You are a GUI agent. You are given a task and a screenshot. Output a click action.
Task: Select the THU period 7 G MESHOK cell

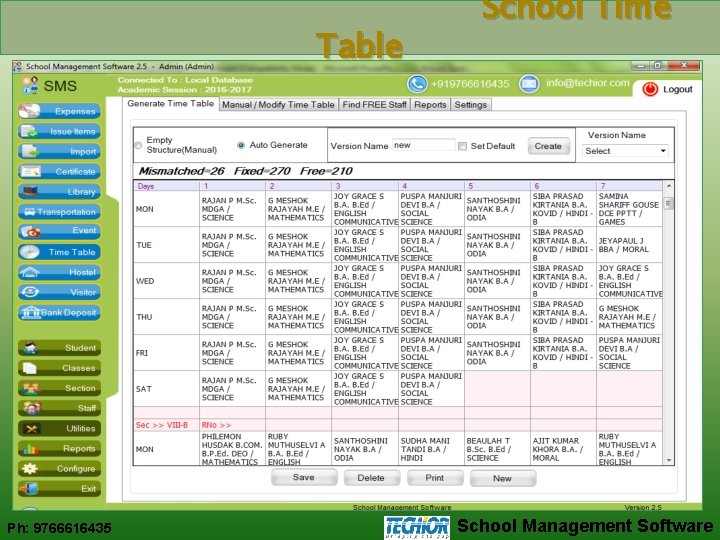(x=629, y=317)
